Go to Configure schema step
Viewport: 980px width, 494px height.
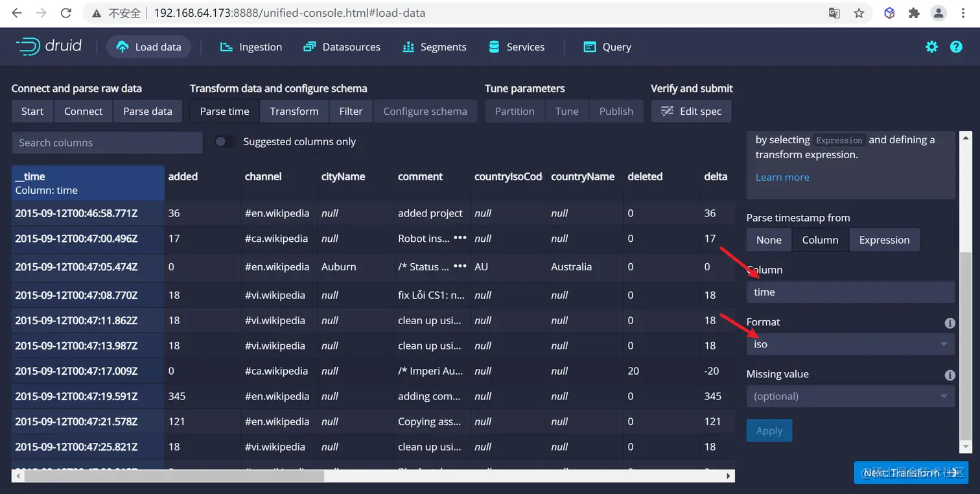click(425, 111)
